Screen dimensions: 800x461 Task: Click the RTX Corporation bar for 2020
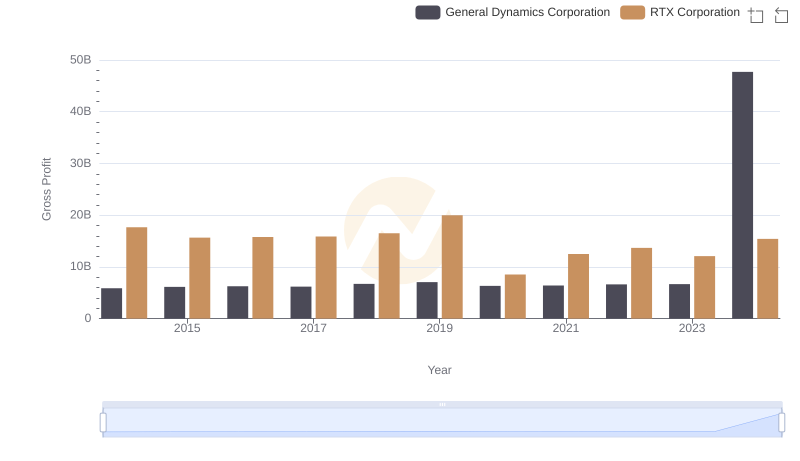pos(515,296)
